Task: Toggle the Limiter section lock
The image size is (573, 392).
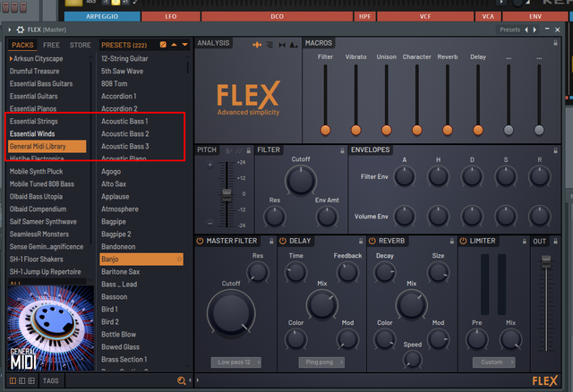Action: [525, 241]
